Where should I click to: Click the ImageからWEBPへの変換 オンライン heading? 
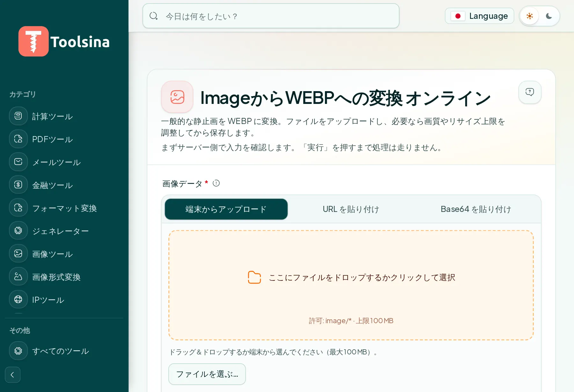(345, 98)
